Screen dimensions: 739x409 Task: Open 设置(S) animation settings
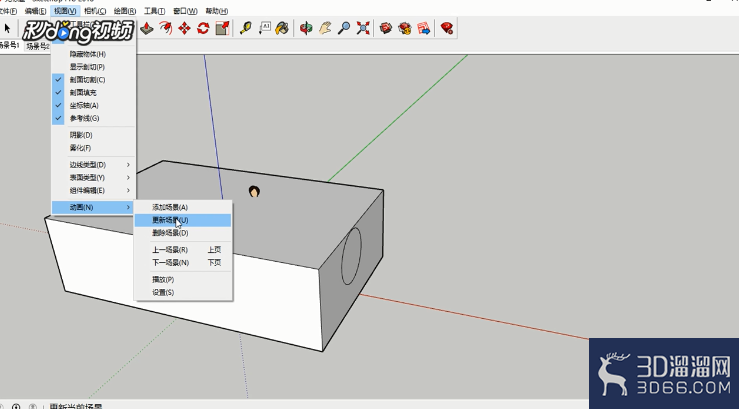(x=183, y=292)
